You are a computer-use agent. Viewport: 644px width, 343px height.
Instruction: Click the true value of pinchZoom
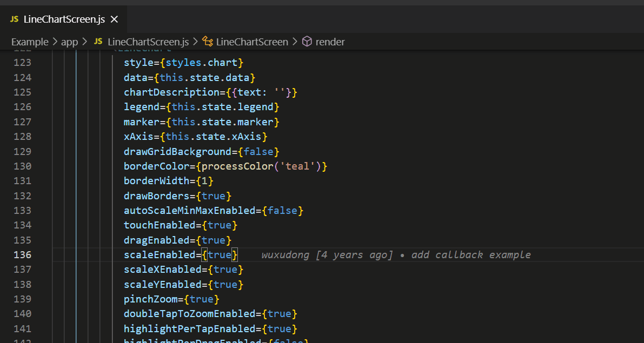pos(202,299)
